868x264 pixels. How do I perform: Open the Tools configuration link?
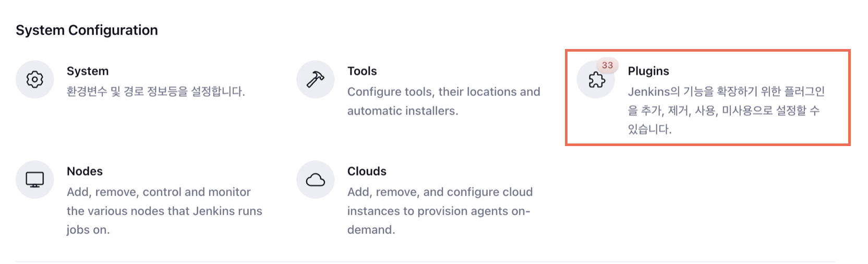362,71
